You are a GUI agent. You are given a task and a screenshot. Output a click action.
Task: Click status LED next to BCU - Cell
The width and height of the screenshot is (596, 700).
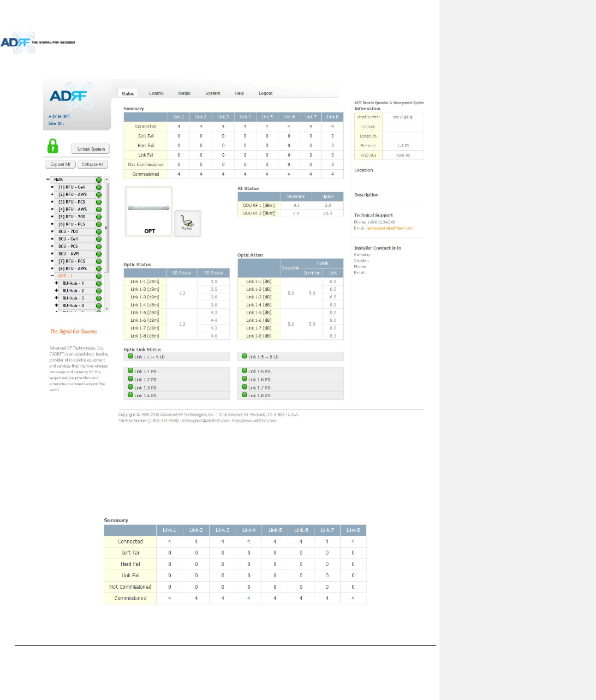(99, 239)
